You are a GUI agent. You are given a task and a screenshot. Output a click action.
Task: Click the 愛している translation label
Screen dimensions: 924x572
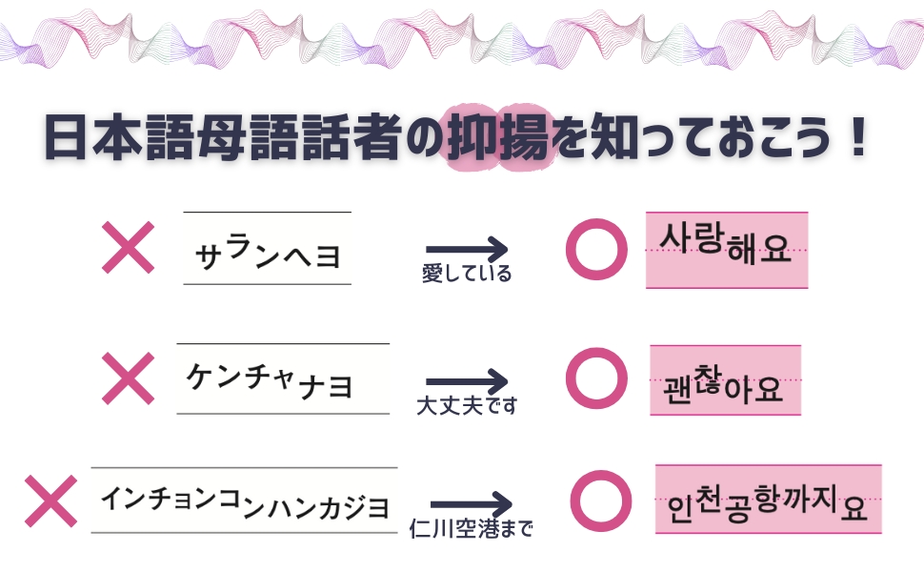467,274
